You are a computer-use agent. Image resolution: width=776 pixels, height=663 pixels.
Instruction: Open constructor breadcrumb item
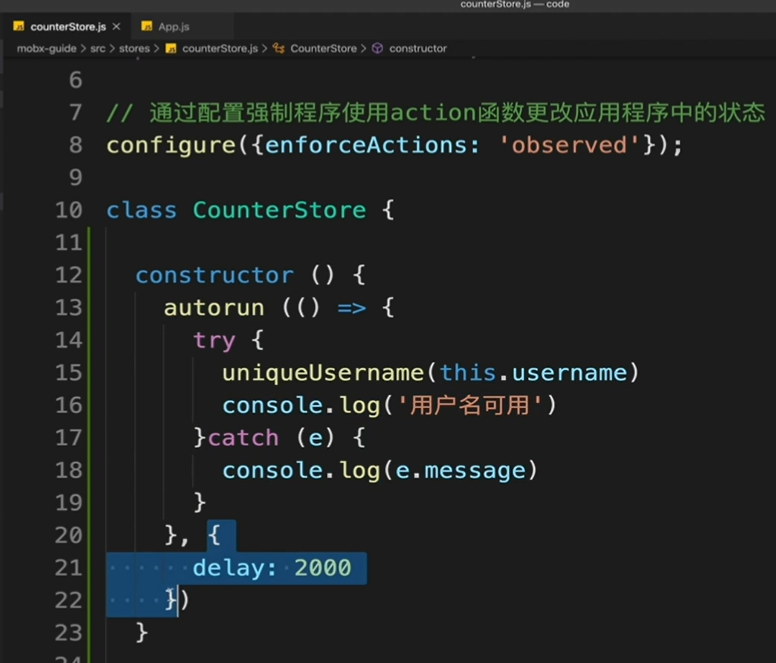[418, 48]
